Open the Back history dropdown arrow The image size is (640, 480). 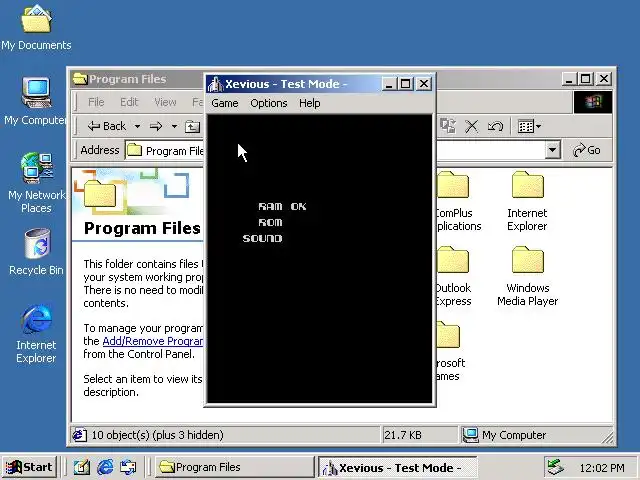pyautogui.click(x=138, y=127)
